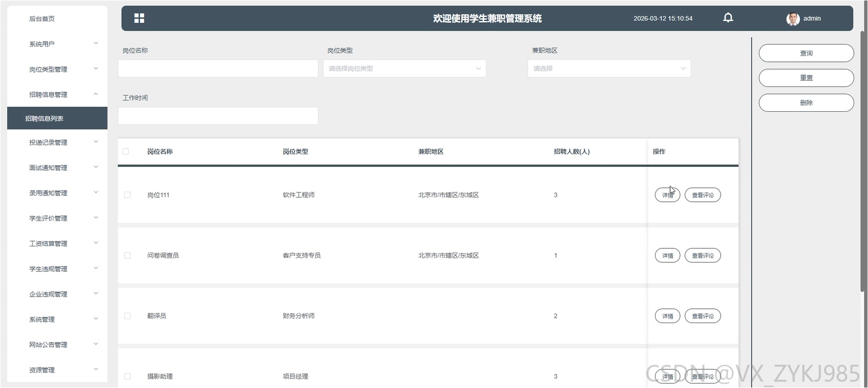Click the 岗位名称 column header

pyautogui.click(x=160, y=151)
